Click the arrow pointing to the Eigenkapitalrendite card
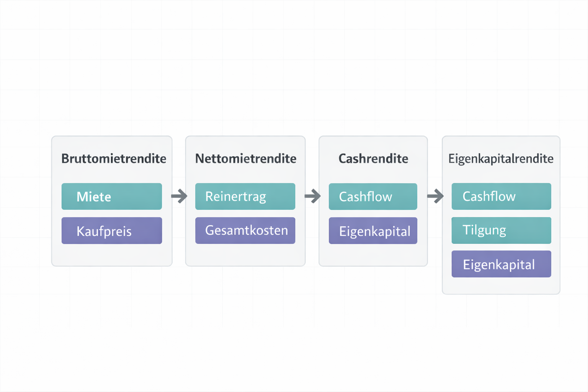The height and width of the screenshot is (392, 588). tap(435, 196)
